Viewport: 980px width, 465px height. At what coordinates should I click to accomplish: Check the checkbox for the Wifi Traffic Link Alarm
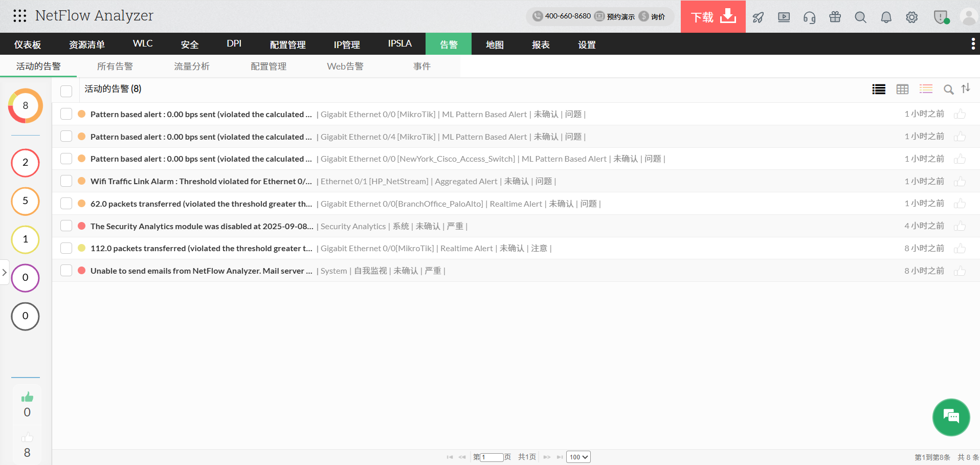pos(66,181)
